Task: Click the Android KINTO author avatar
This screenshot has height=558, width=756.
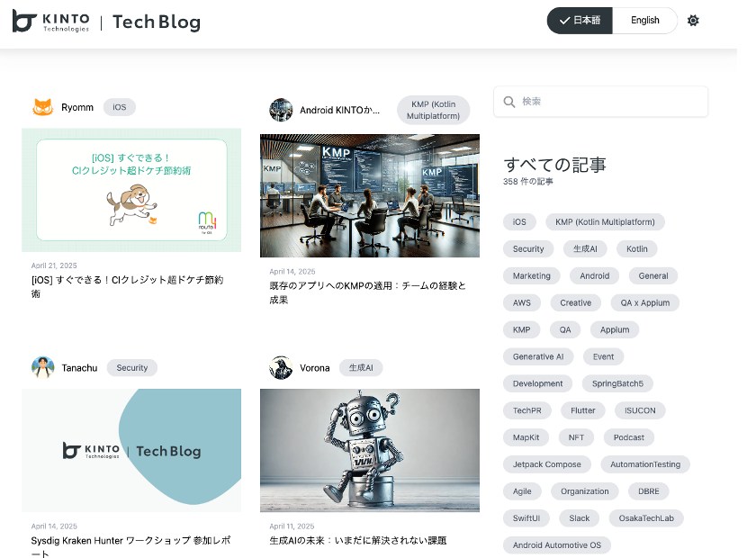Action: (x=281, y=110)
